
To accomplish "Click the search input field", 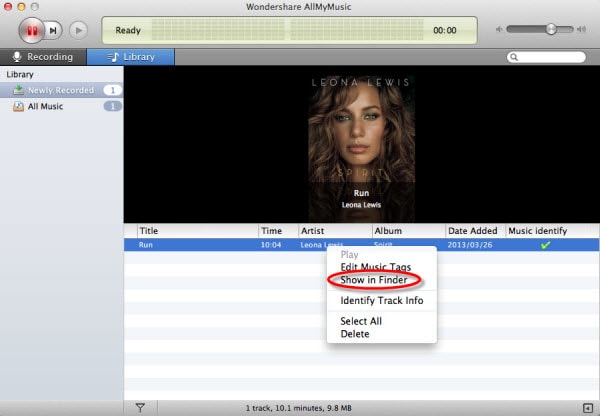I will (546, 57).
